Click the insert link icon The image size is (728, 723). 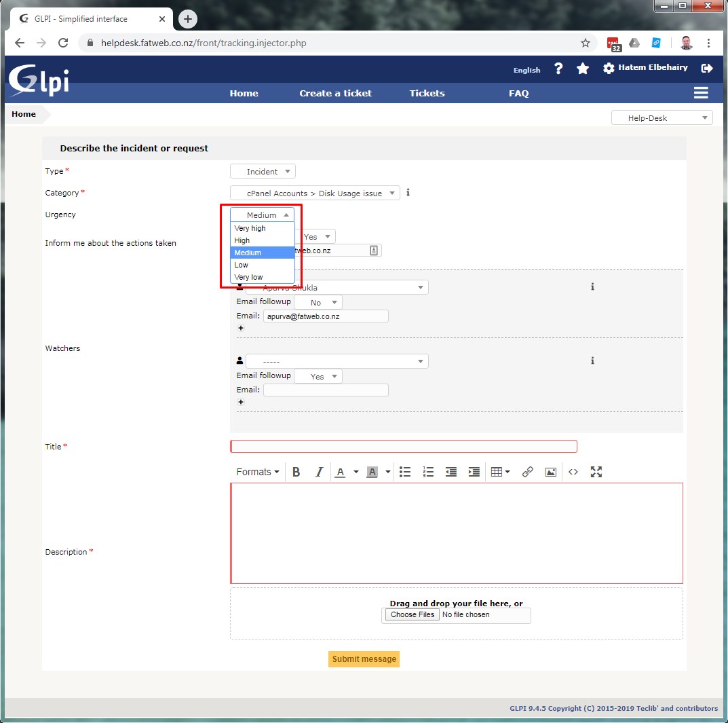528,472
